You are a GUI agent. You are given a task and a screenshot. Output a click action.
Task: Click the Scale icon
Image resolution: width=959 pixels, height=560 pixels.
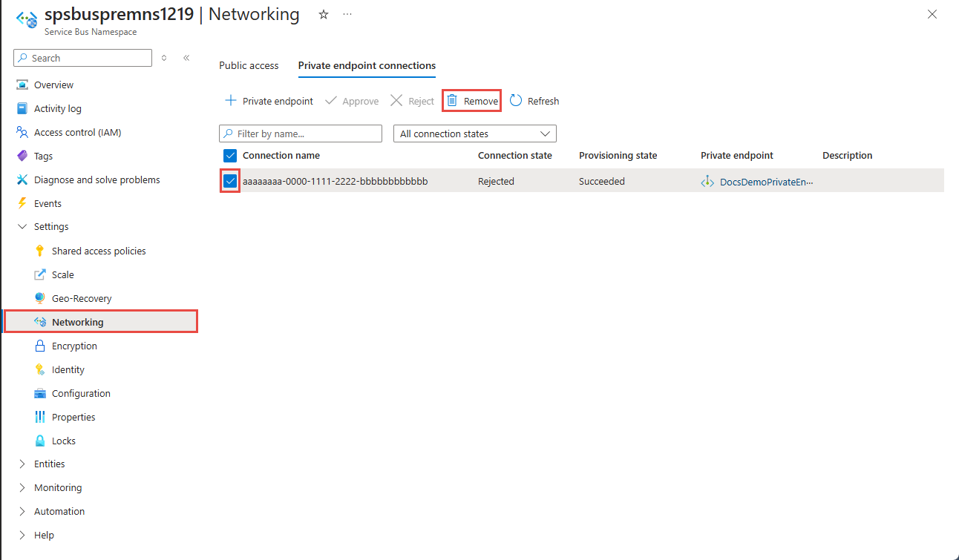coord(40,274)
